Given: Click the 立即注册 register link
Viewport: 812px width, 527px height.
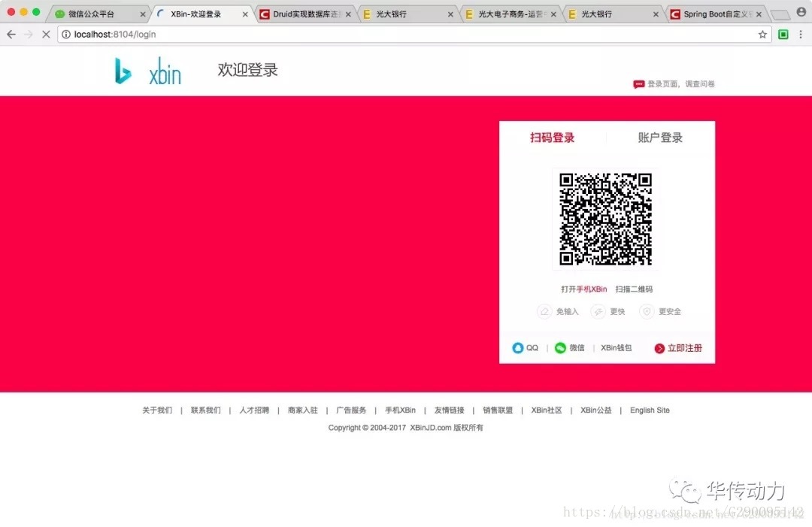Looking at the screenshot, I should [685, 348].
